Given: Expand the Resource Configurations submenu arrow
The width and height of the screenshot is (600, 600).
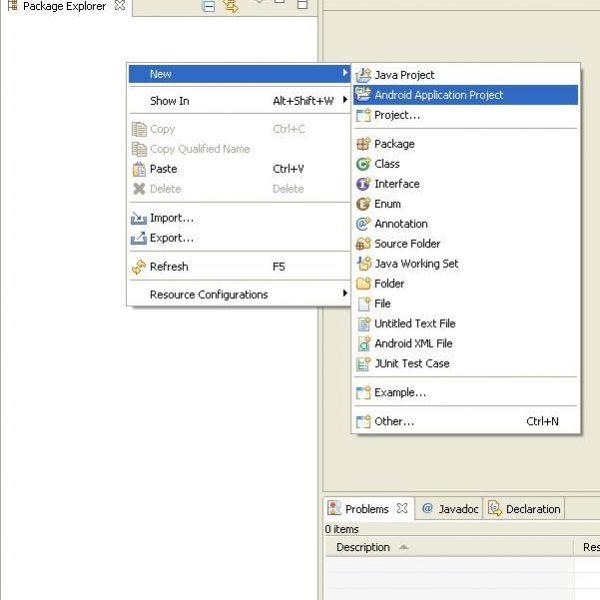Looking at the screenshot, I should point(345,293).
